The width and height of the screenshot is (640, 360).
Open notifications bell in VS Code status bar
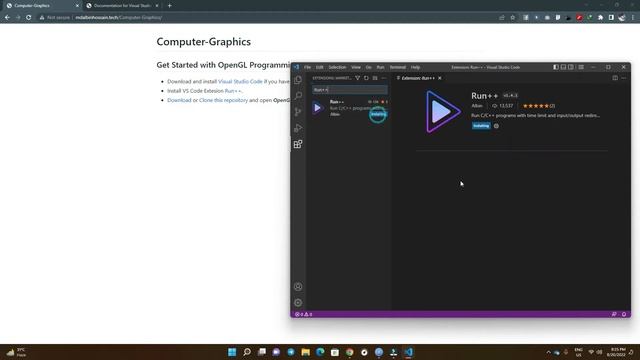click(624, 314)
